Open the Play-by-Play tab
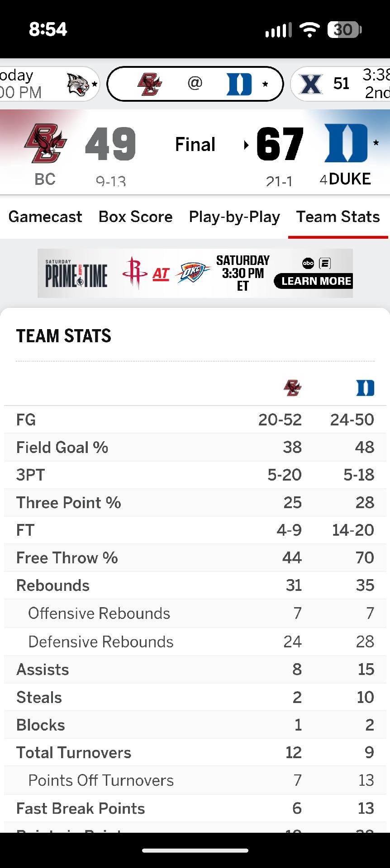The height and width of the screenshot is (868, 390). pyautogui.click(x=234, y=217)
